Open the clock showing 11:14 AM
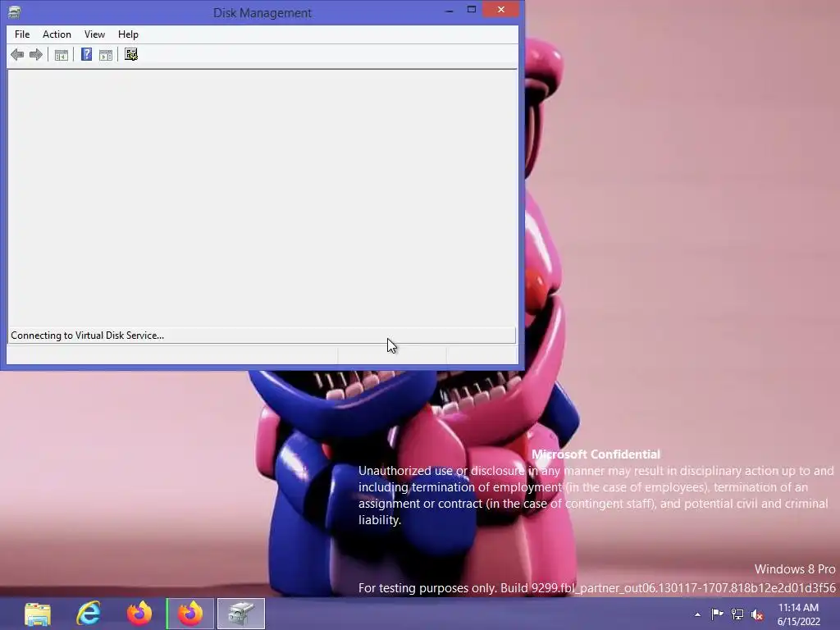Image resolution: width=840 pixels, height=630 pixels. tap(798, 614)
